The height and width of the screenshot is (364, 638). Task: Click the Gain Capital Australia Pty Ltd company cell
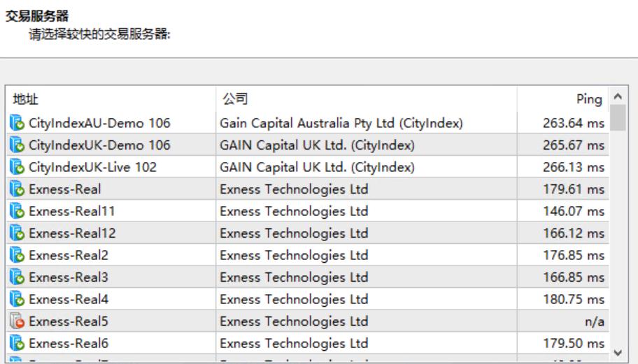tap(366, 123)
